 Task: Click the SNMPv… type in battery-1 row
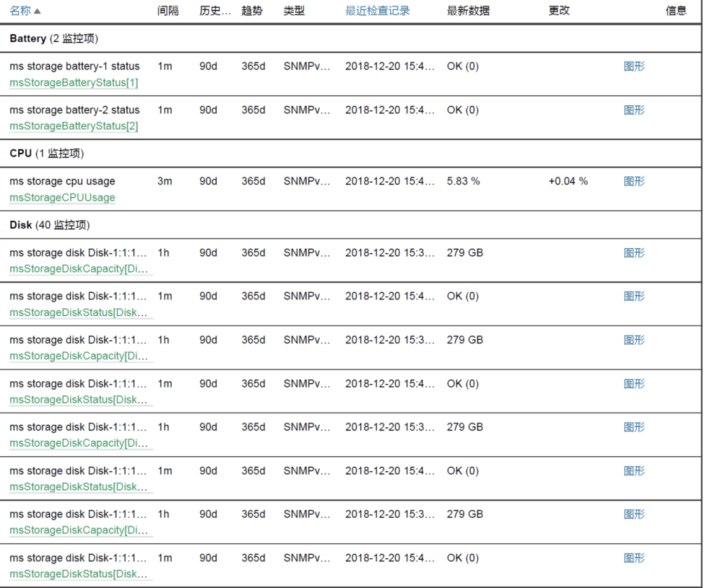307,67
